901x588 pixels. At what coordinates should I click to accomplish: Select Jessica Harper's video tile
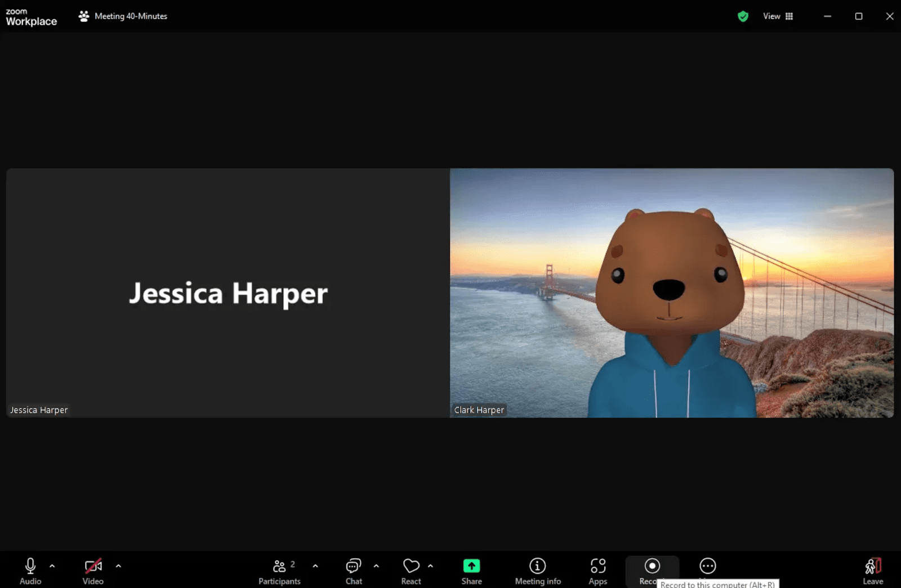(228, 293)
